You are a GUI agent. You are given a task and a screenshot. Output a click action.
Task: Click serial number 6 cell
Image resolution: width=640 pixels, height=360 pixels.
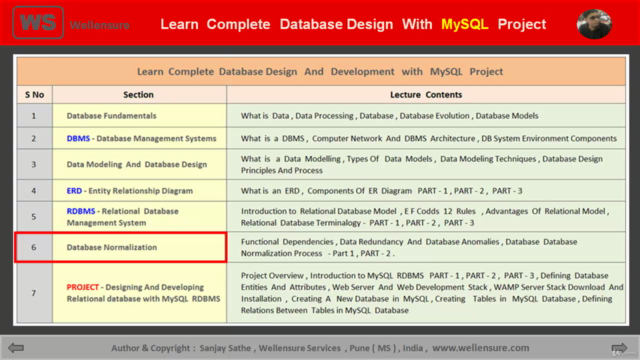[x=34, y=247]
